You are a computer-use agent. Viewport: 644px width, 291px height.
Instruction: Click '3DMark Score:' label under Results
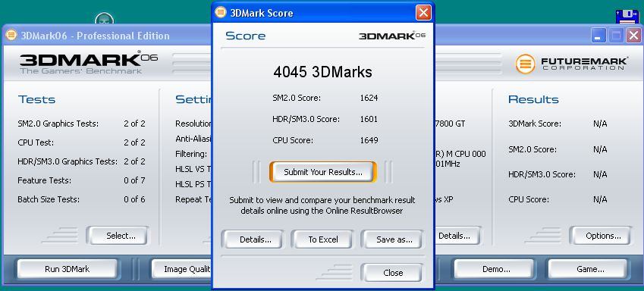point(535,124)
